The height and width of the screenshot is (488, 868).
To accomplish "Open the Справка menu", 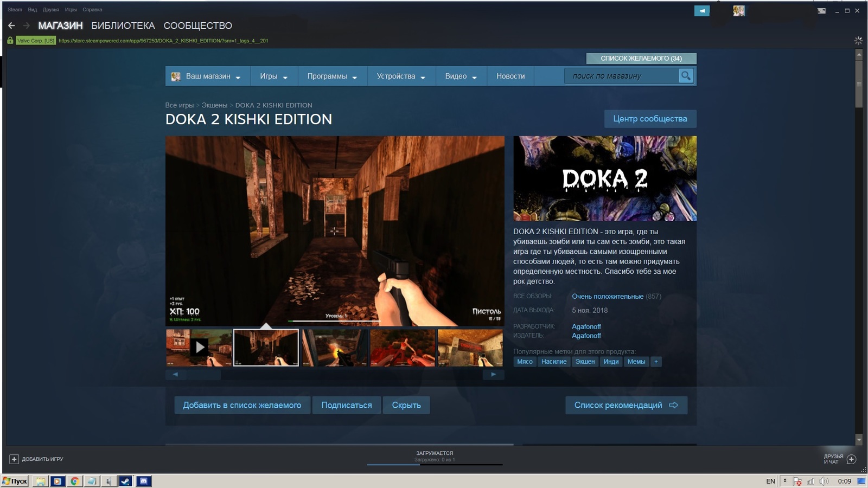I will point(92,10).
